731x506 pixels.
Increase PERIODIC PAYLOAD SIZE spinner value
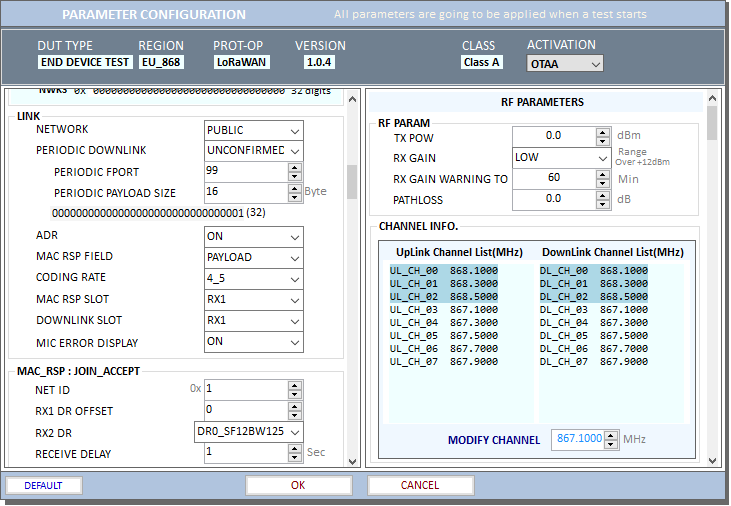(x=294, y=188)
